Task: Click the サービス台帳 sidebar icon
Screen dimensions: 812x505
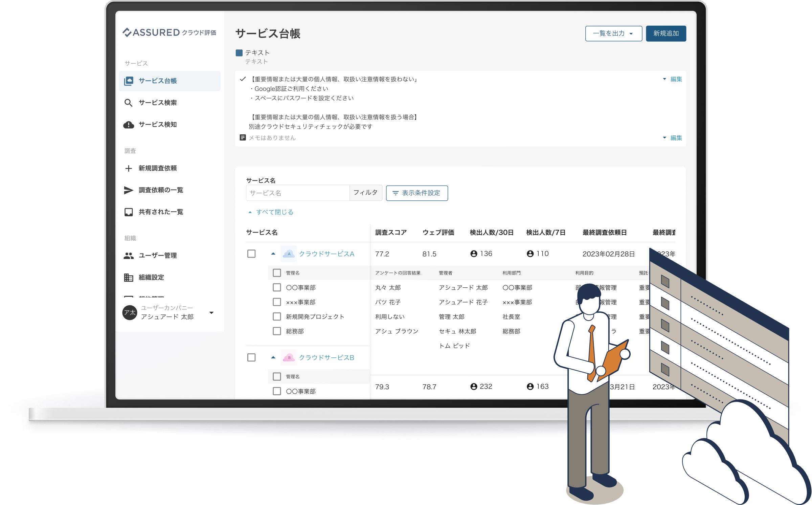Action: click(129, 81)
